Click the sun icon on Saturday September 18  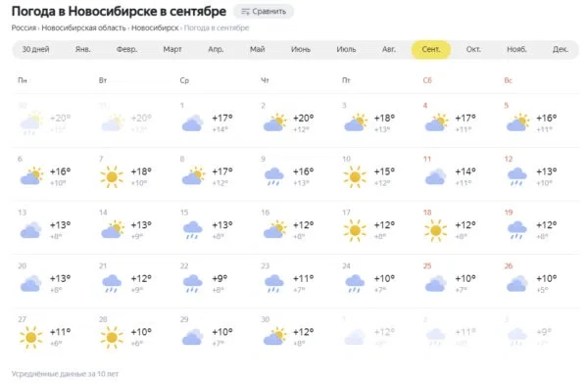point(435,230)
